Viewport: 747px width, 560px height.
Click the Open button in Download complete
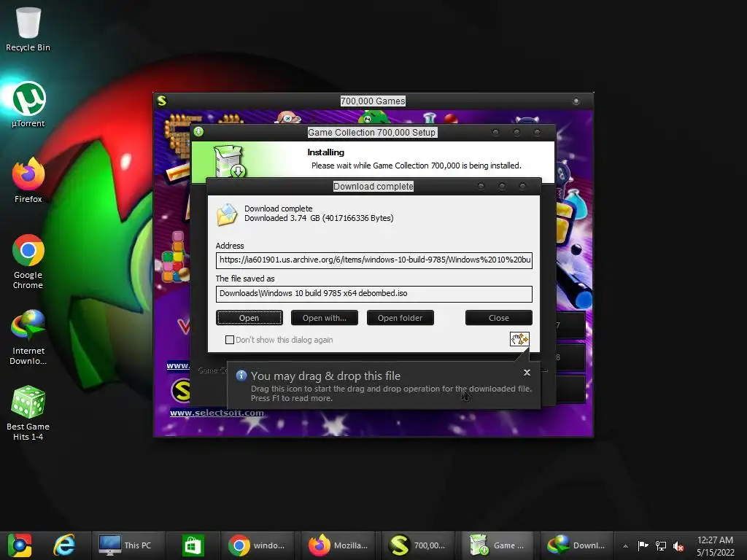pyautogui.click(x=249, y=318)
